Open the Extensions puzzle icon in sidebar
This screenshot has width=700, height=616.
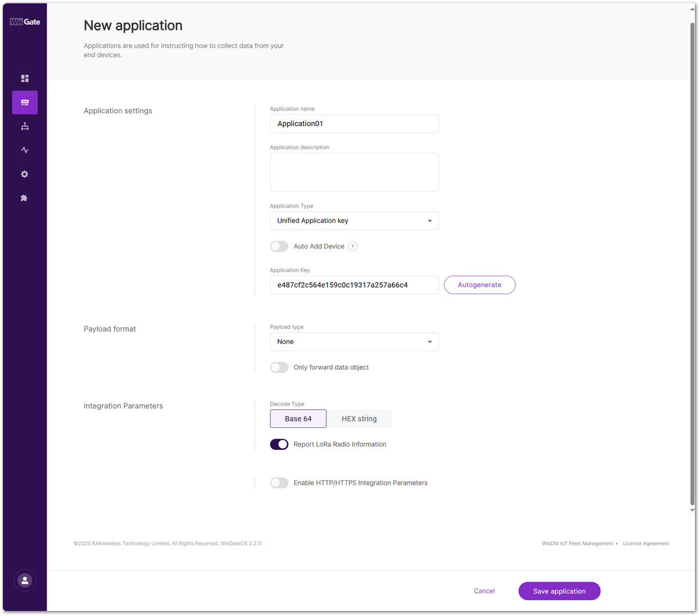(24, 198)
